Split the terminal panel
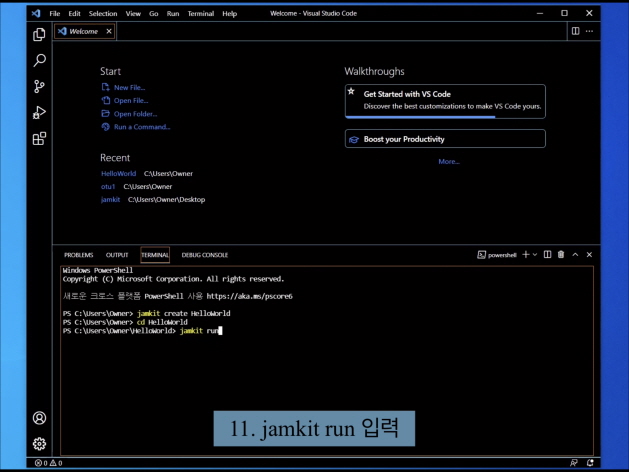Image resolution: width=629 pixels, height=472 pixels. pos(547,255)
